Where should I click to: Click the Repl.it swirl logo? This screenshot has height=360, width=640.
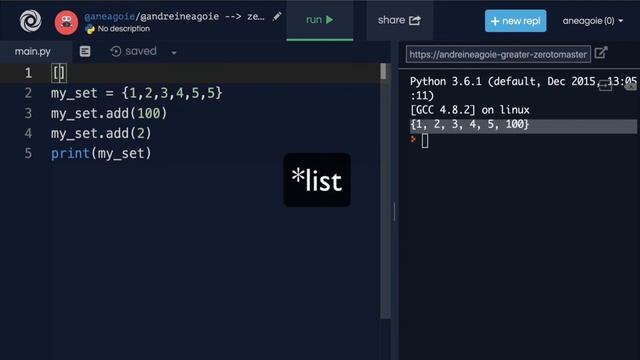(30, 21)
